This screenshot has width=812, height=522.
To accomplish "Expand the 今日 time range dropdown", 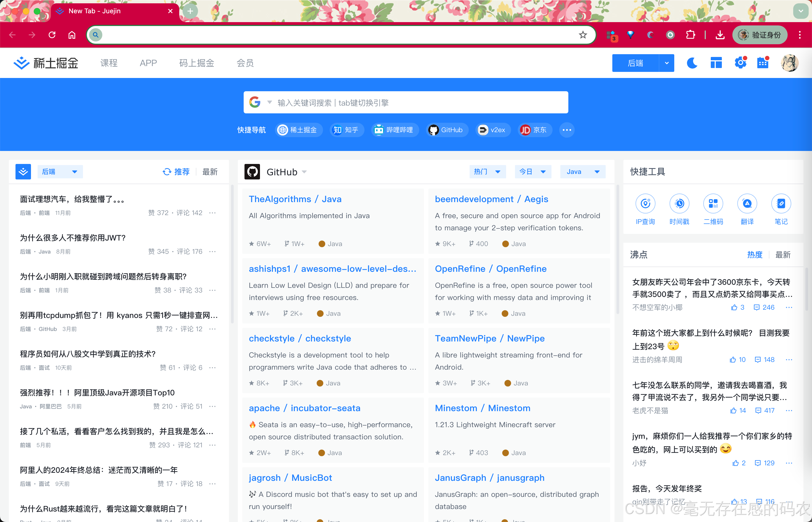I will 532,172.
